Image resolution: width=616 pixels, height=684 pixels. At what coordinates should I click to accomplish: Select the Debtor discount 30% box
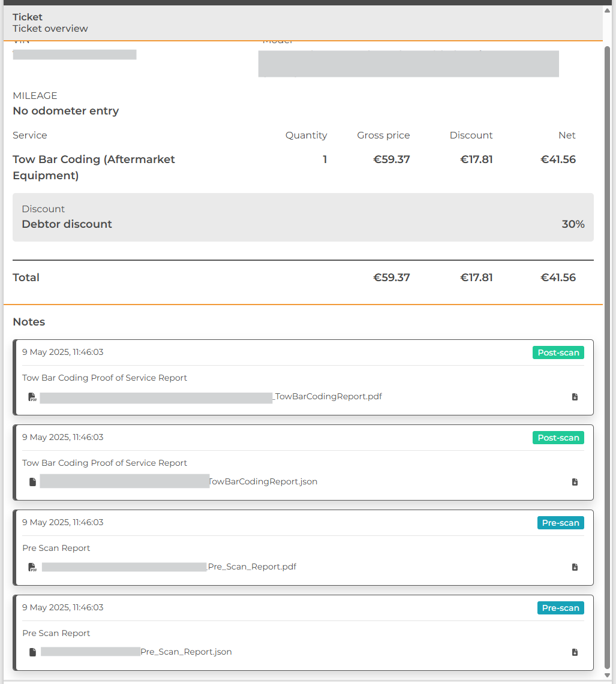pos(303,217)
